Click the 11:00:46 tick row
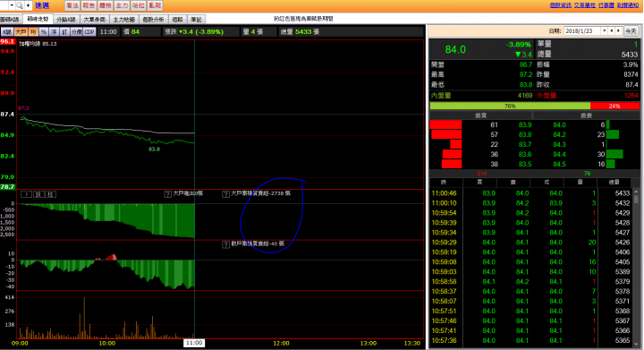Screen dimensions: 644x350 point(530,193)
